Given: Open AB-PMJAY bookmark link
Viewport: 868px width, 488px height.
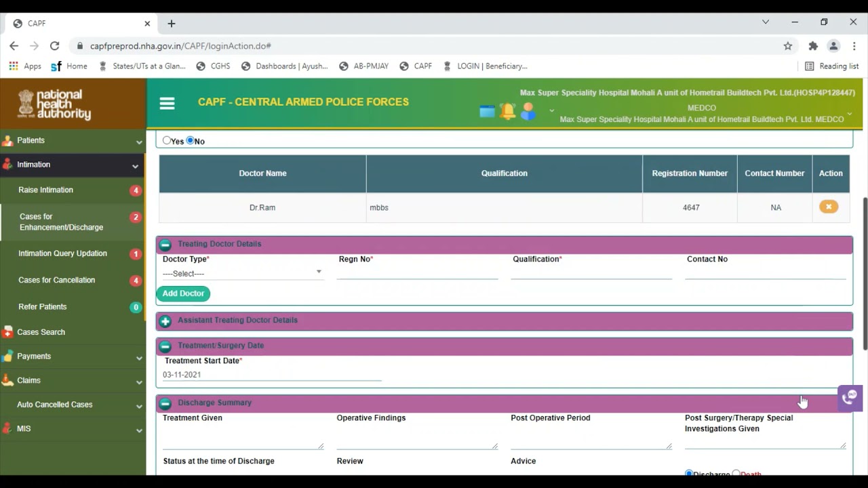Looking at the screenshot, I should tap(363, 66).
